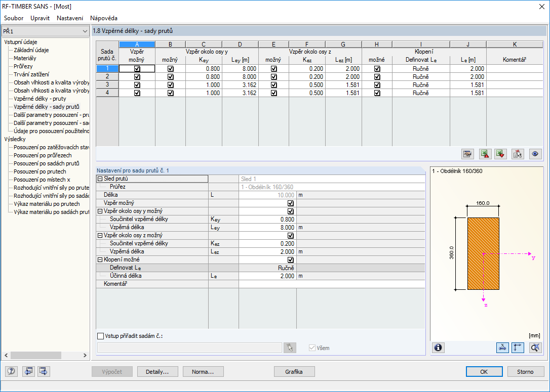The width and height of the screenshot is (550, 392).
Task: Uncheck 'Klopení možné' in the settings panel
Action: (x=291, y=260)
